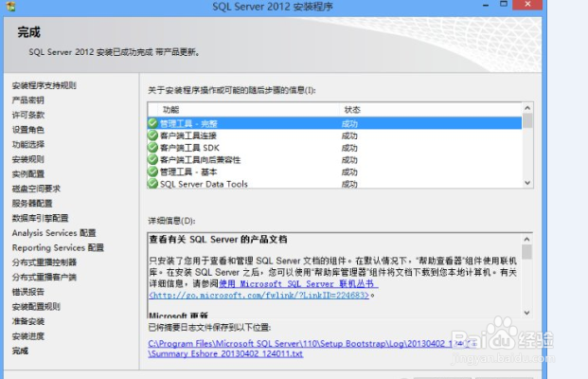Viewport: 588px width, 379px height.
Task: Click the 许可条款 step
Action: pyautogui.click(x=28, y=115)
